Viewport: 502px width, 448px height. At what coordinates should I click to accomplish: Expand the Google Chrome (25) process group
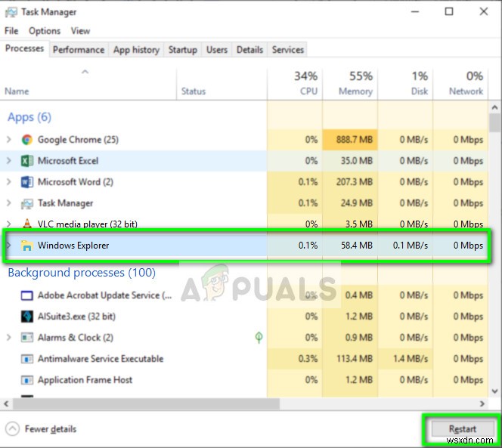click(9, 140)
